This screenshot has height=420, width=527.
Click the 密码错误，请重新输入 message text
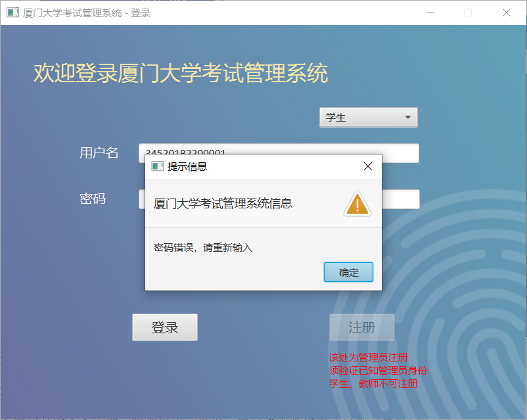(202, 248)
